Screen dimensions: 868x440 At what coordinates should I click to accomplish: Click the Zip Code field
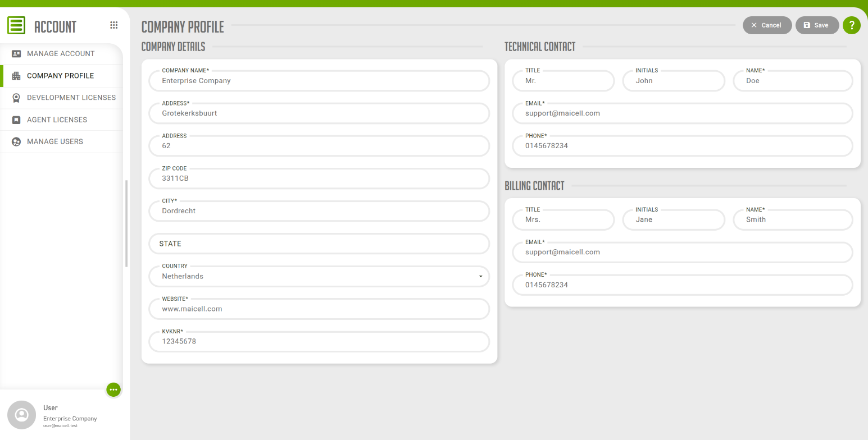point(319,178)
